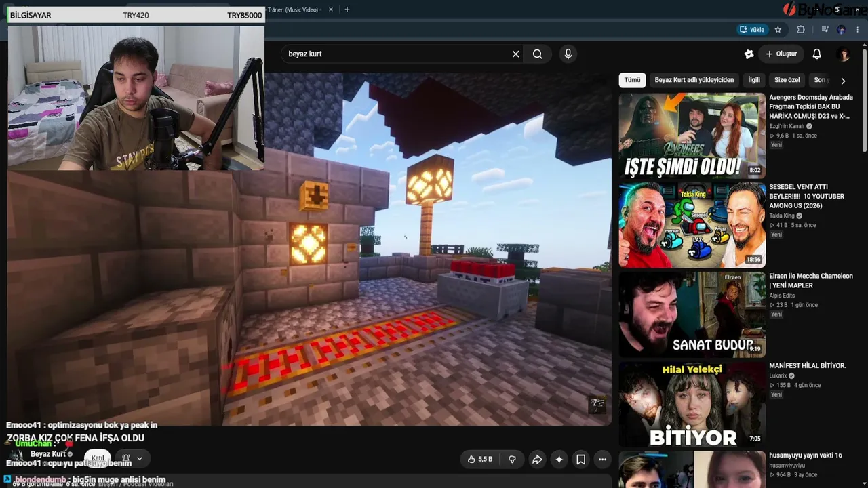Close the Tränen (Music Video) tab
The width and height of the screenshot is (868, 488).
331,9
